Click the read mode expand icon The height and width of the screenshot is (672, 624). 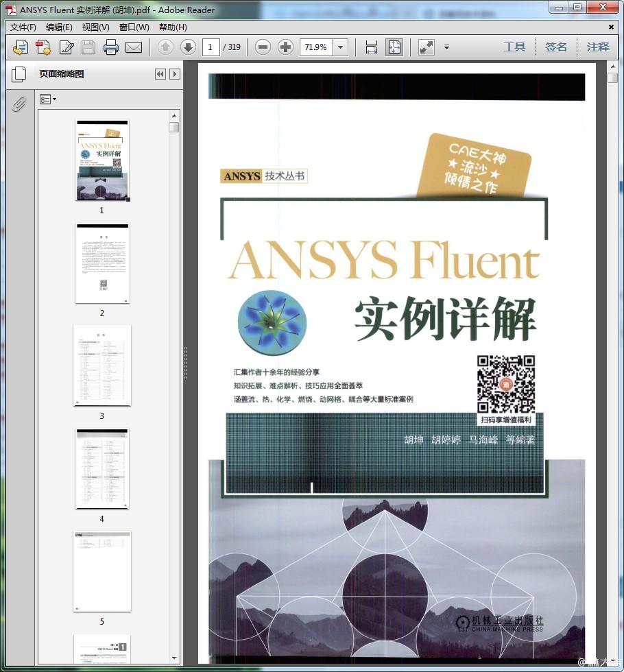(x=427, y=47)
